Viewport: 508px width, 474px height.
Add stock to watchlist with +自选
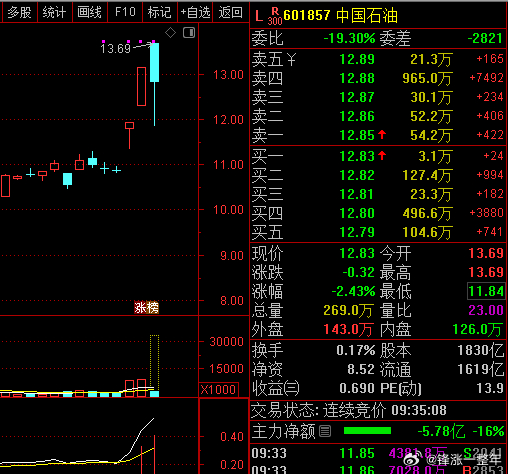coord(195,12)
